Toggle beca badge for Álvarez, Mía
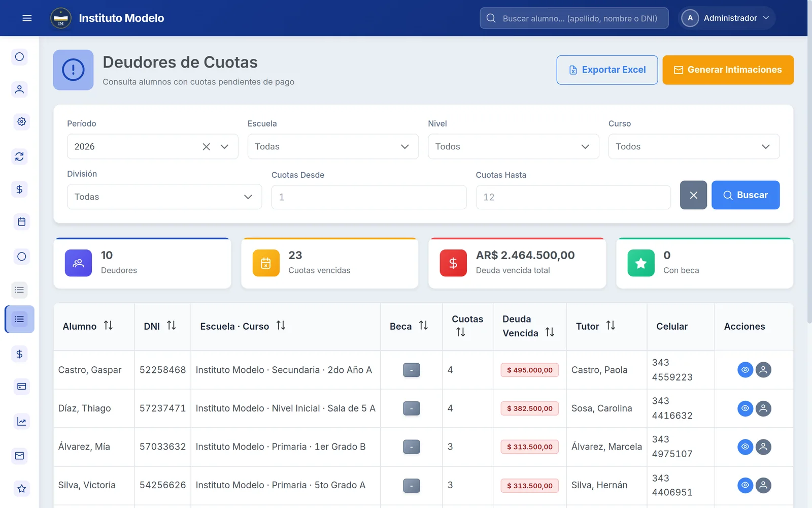This screenshot has height=508, width=812. click(x=412, y=447)
